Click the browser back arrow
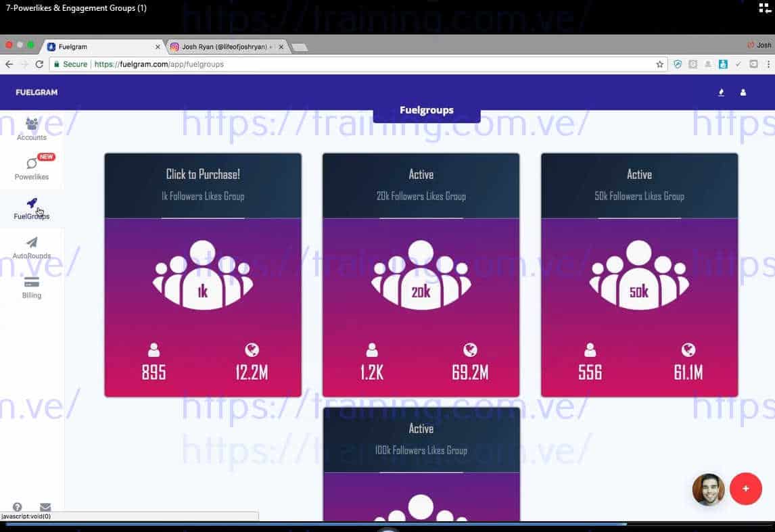The width and height of the screenshot is (775, 532). click(x=9, y=64)
